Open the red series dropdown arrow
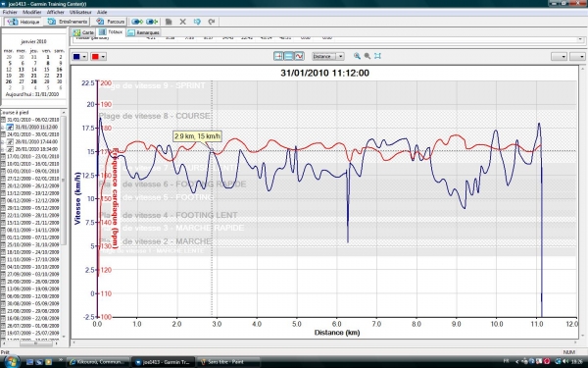The width and height of the screenshot is (588, 368). coord(103,57)
